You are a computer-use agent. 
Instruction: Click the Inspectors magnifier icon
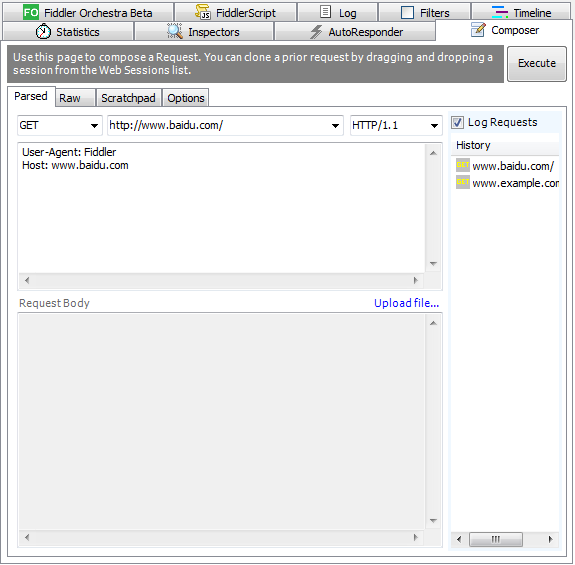(x=175, y=31)
